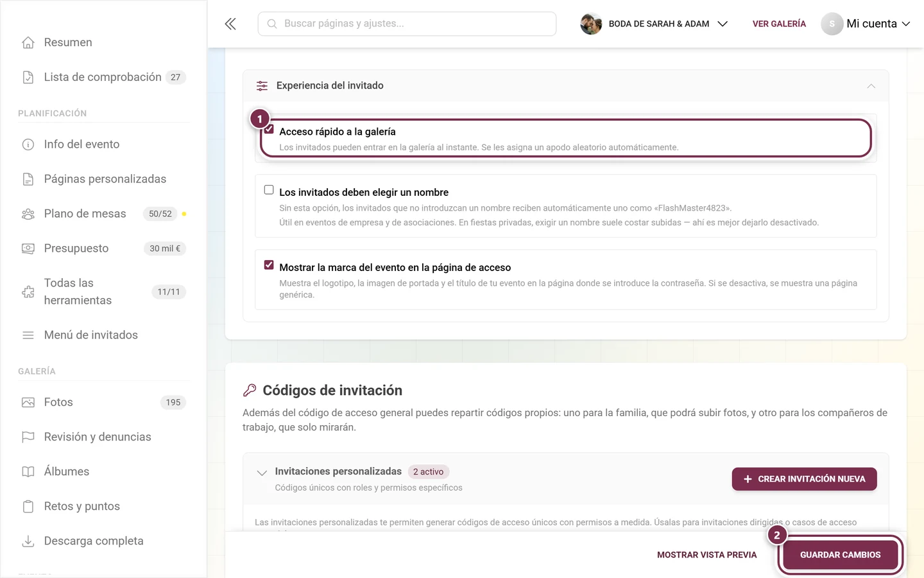Click the Experiencia del invitado sliders icon
Image resolution: width=924 pixels, height=578 pixels.
[262, 86]
